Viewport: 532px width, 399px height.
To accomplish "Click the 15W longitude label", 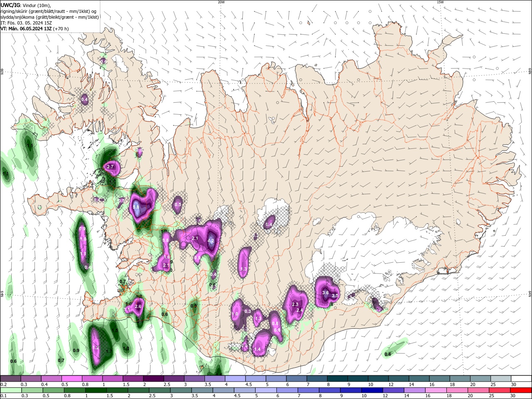I will tap(440, 2).
